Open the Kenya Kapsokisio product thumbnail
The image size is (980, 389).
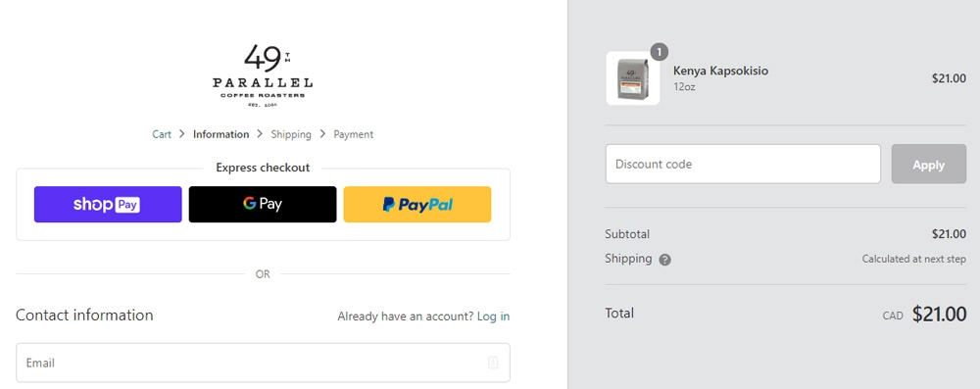(x=632, y=78)
